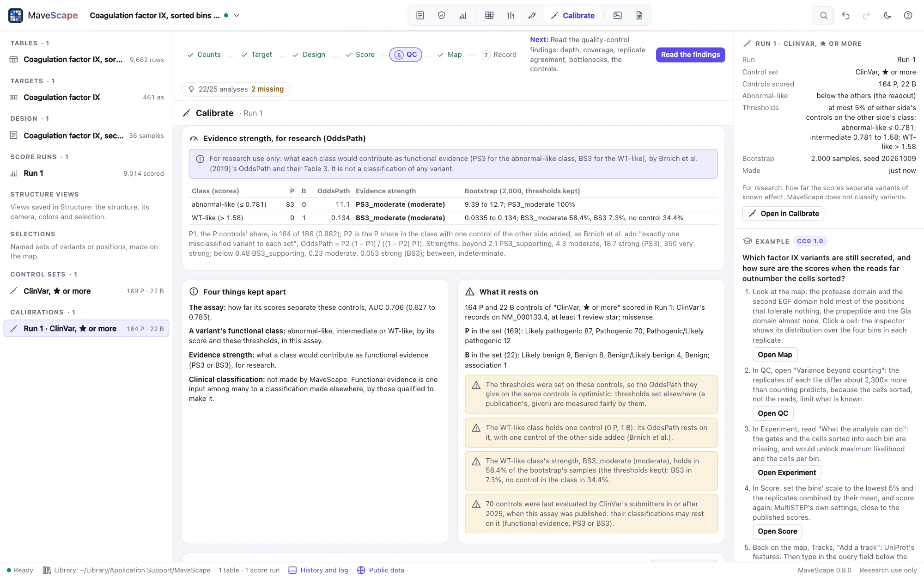Click the Open QC button
The width and height of the screenshot is (924, 578).
click(773, 413)
